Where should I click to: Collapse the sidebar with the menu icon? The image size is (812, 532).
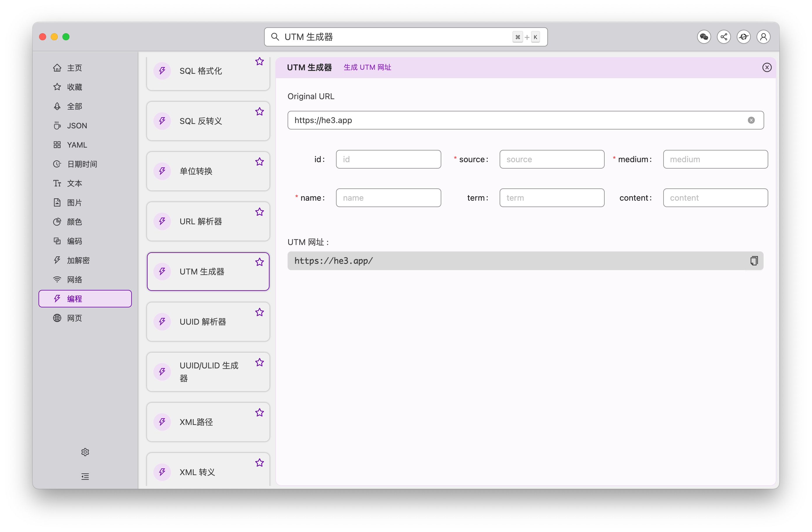tap(85, 477)
